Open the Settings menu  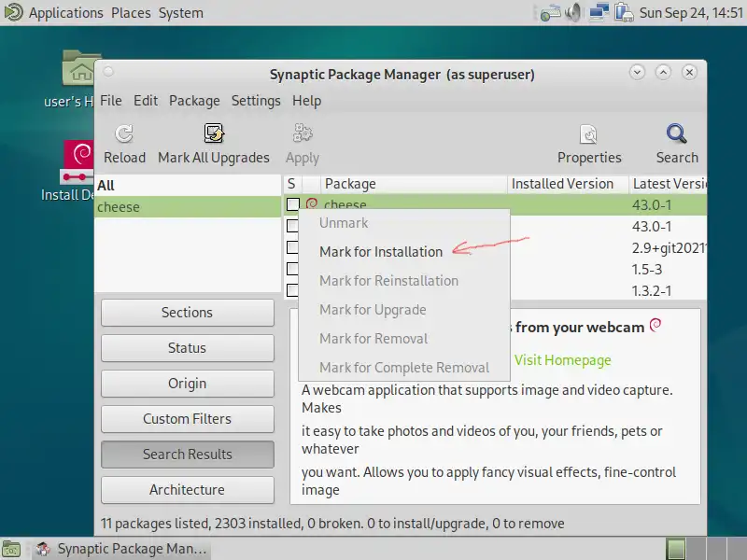pyautogui.click(x=256, y=101)
